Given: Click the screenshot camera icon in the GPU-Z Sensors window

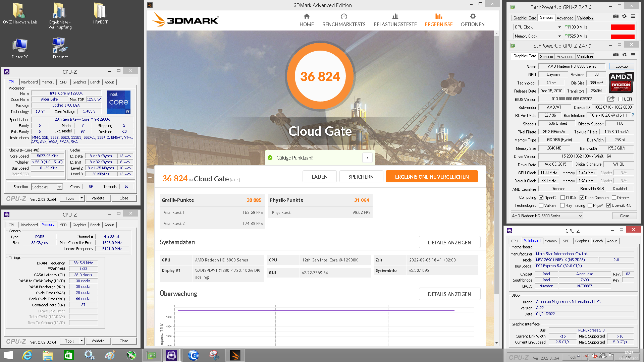Looking at the screenshot, I should point(616,16).
